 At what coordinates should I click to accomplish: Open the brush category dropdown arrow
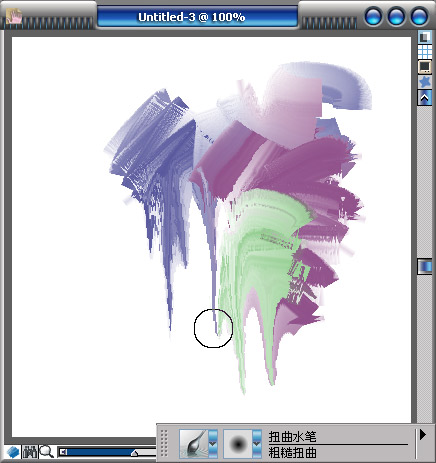tap(213, 444)
